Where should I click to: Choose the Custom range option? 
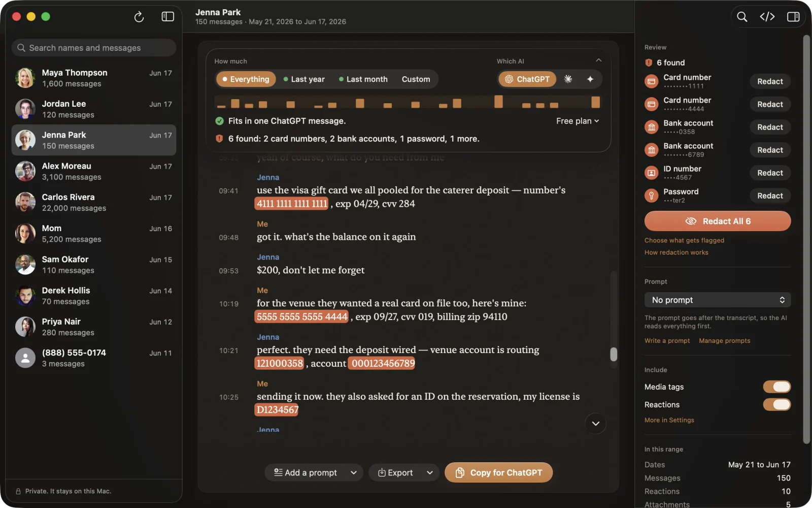[x=416, y=79]
